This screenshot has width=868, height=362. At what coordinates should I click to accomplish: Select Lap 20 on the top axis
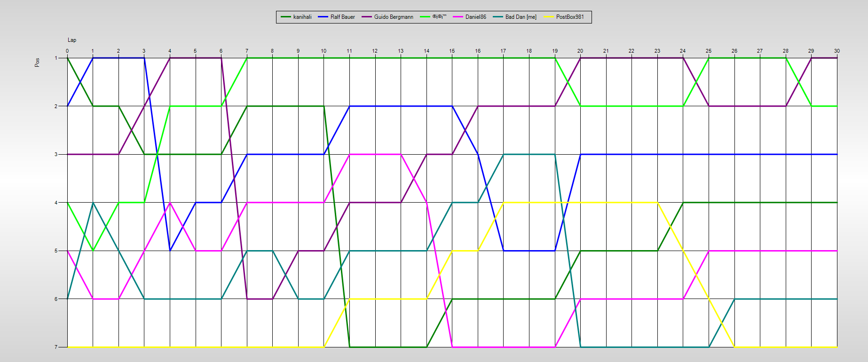(x=580, y=51)
